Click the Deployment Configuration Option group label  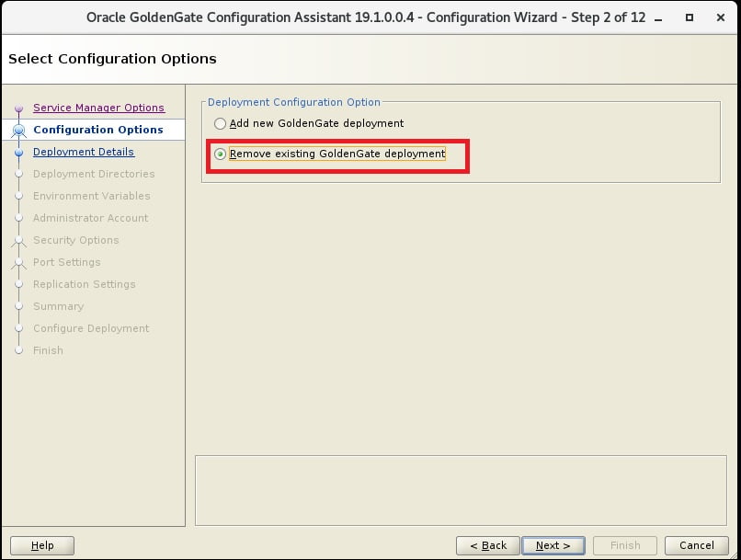[294, 102]
